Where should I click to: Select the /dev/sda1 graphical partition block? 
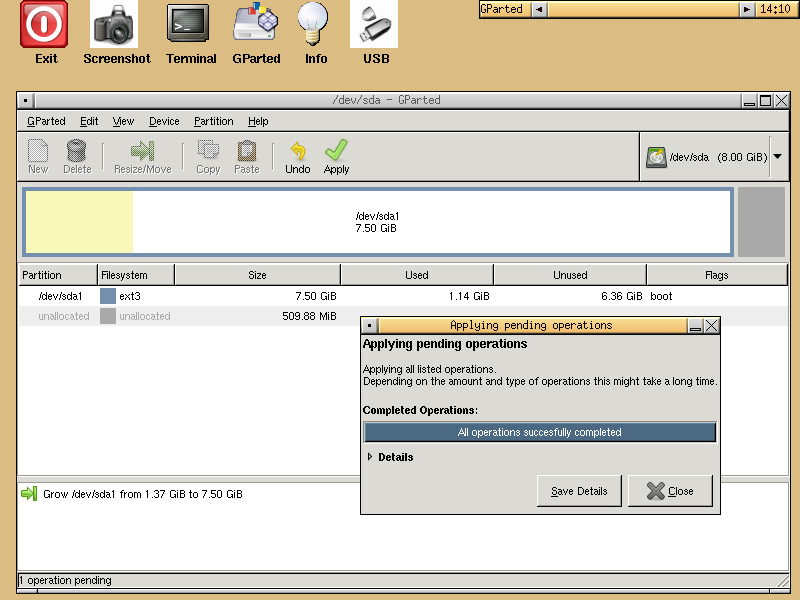coord(378,222)
